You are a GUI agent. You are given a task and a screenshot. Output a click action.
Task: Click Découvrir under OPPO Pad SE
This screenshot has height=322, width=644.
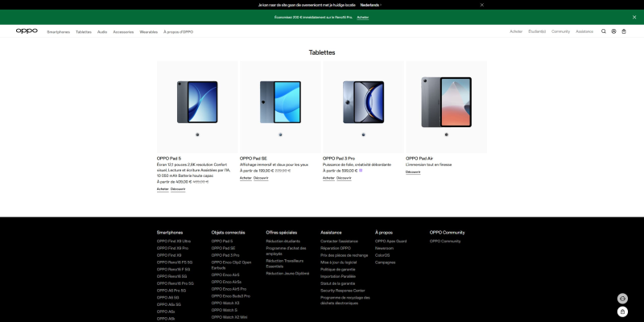261,178
